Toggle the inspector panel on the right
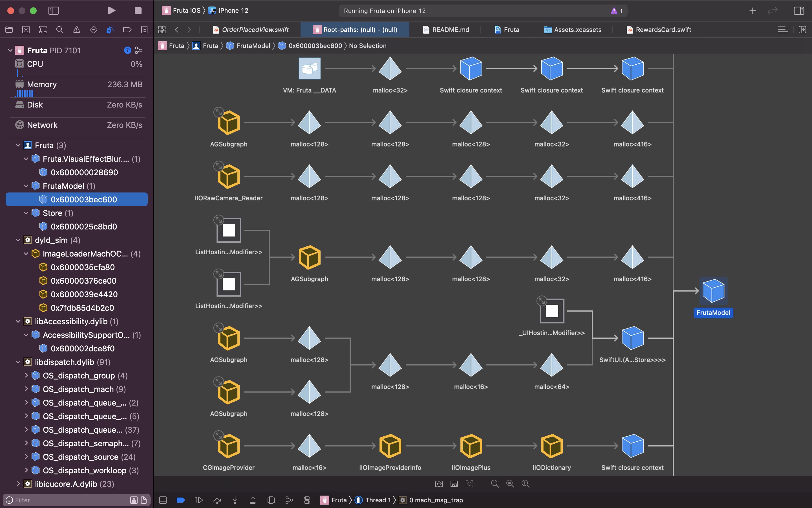 [798, 10]
